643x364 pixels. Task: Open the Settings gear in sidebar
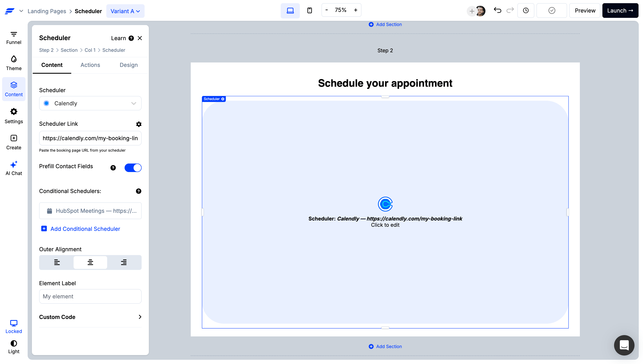[x=14, y=116]
